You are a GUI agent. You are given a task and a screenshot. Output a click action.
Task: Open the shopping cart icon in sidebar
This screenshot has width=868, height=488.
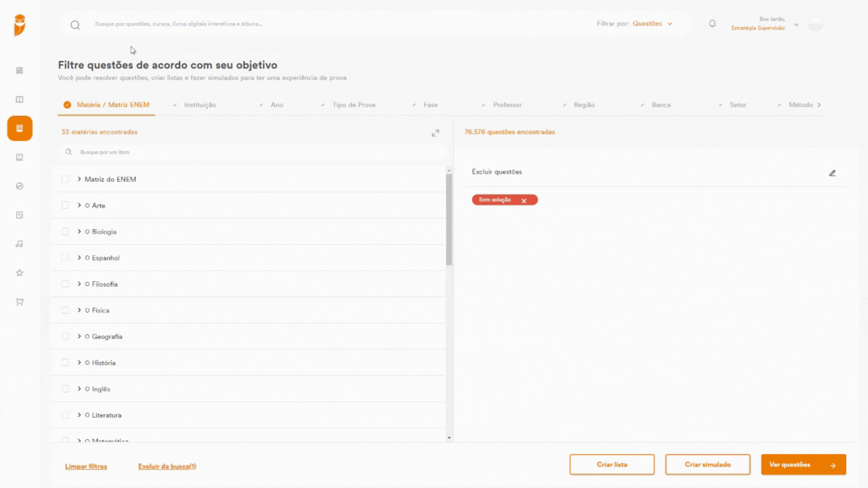point(19,302)
